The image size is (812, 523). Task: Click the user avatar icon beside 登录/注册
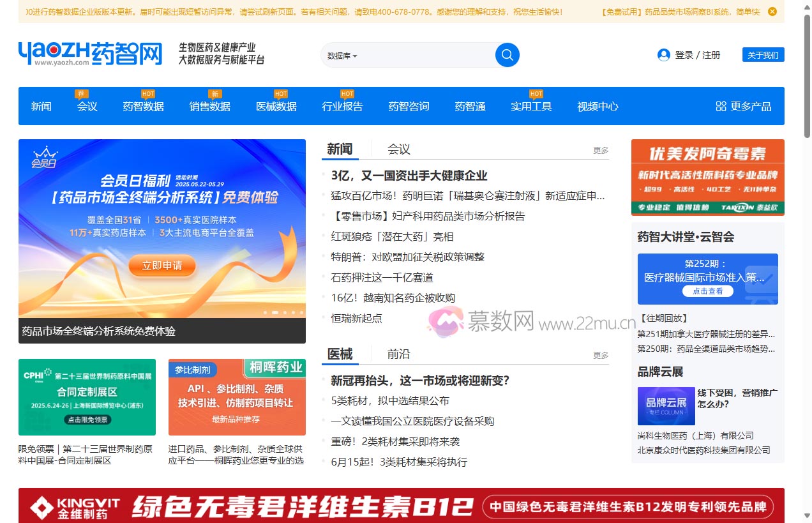pos(663,55)
